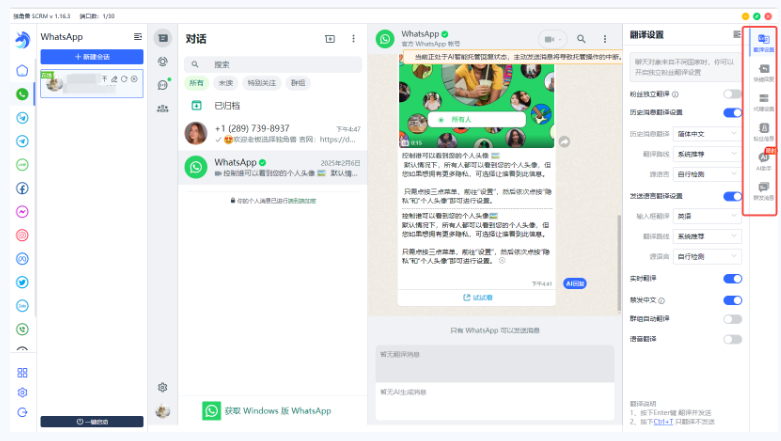The width and height of the screenshot is (781, 441).
Task: Open the 快捷回复 quick reply panel
Action: [x=763, y=72]
